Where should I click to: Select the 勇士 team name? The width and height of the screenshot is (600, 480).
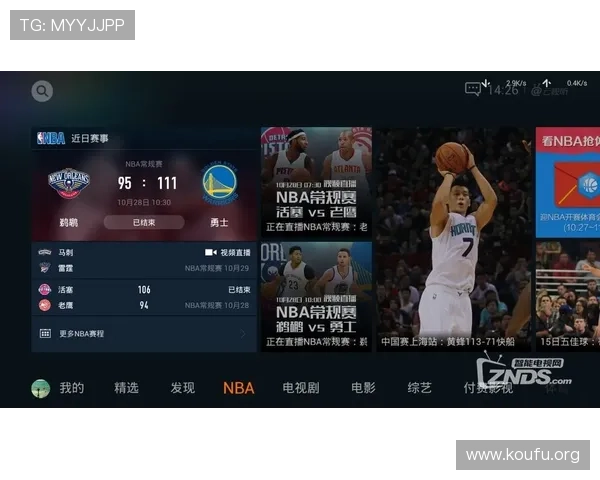click(x=219, y=222)
